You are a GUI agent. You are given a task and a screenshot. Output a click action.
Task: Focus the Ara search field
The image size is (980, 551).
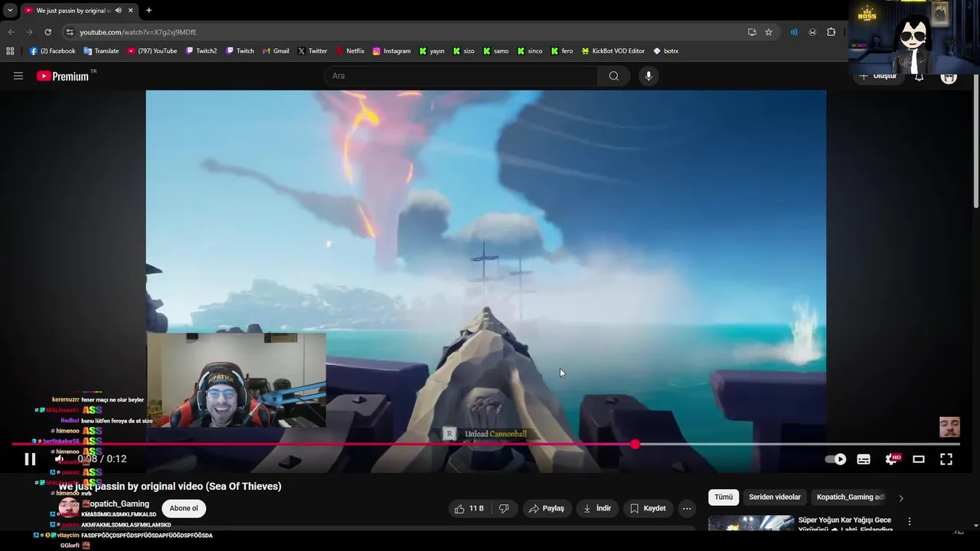coord(461,76)
